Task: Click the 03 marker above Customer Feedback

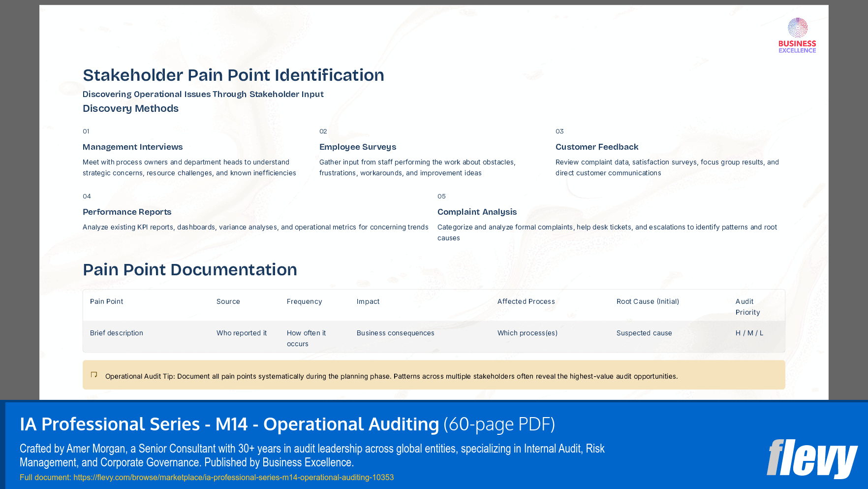Action: click(x=559, y=131)
